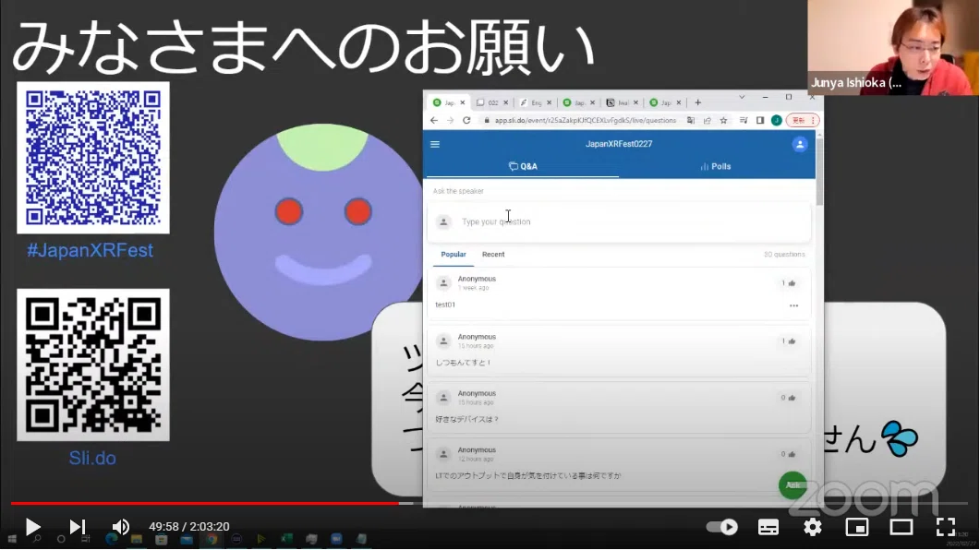Upvote the LTでのアウトプット question

[x=788, y=454]
